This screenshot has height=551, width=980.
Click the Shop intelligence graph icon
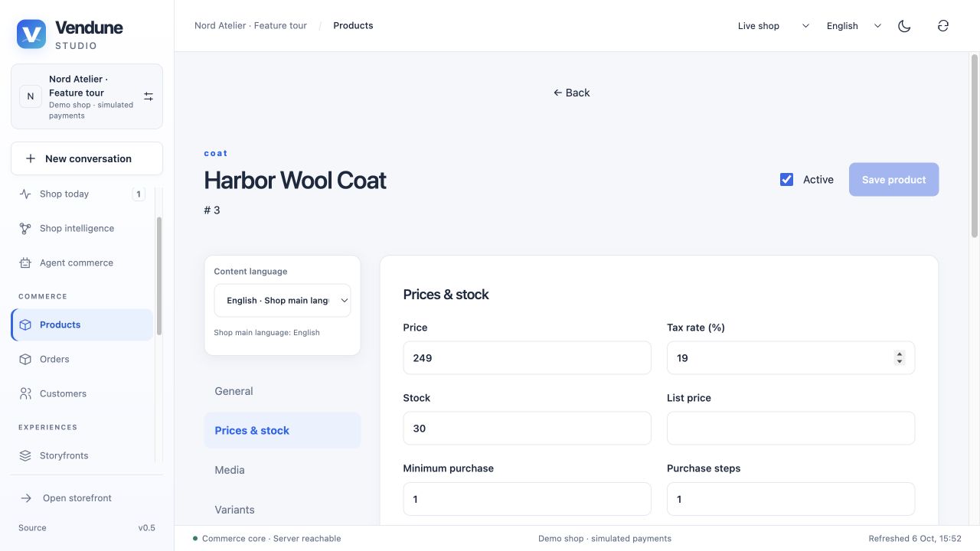click(x=25, y=228)
